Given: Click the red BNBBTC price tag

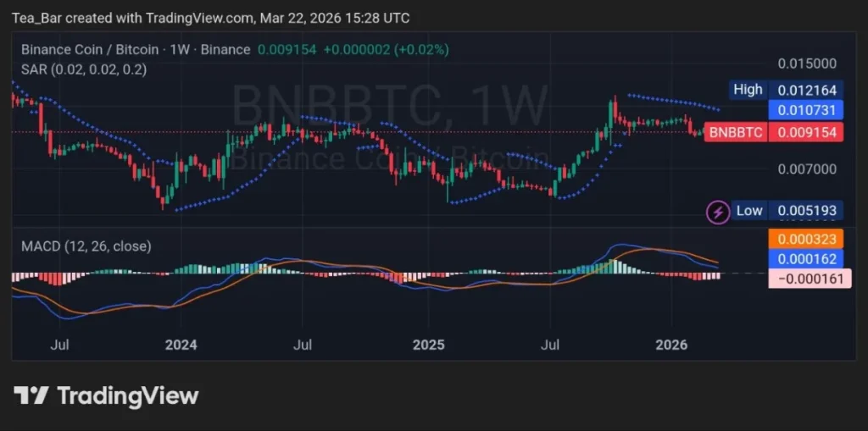Looking at the screenshot, I should [736, 133].
